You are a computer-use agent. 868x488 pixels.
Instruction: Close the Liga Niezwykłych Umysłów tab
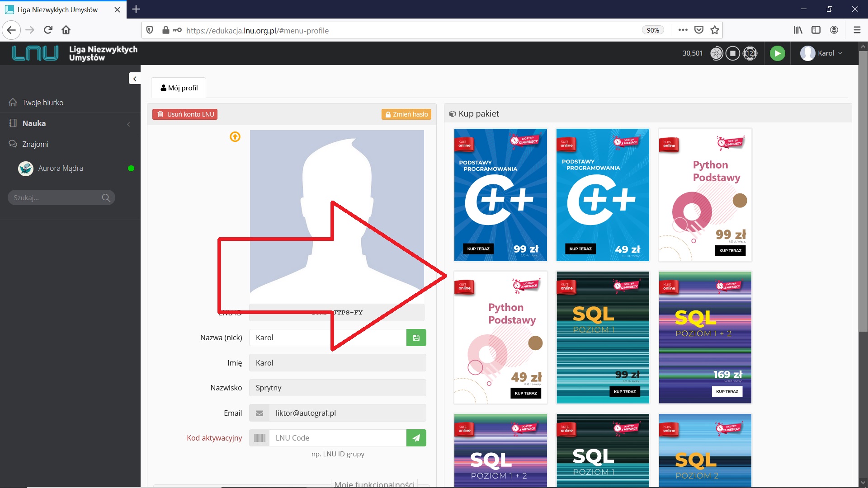(117, 9)
